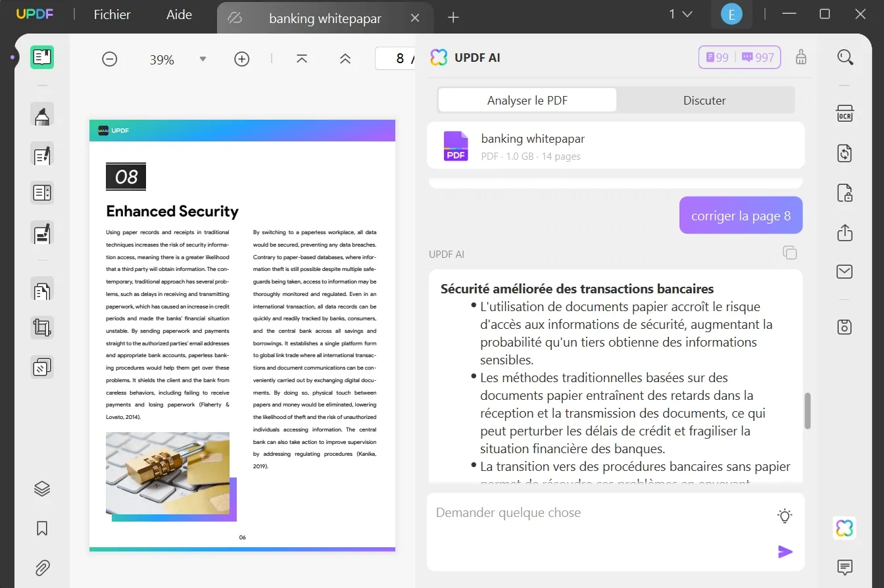Click the AI chat vertical scrollbar thumb
This screenshot has width=884, height=588.
(808, 412)
